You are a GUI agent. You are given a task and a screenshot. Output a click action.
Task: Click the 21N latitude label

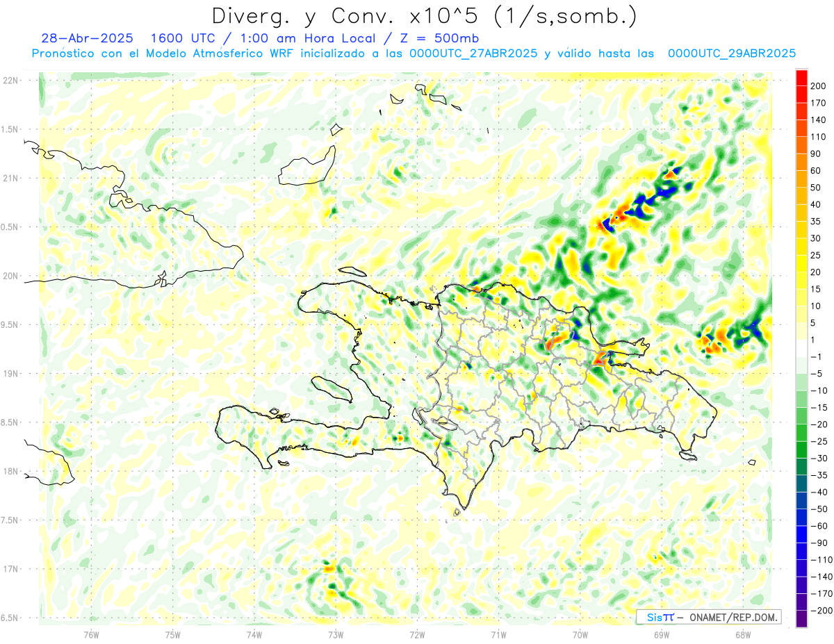coord(10,178)
